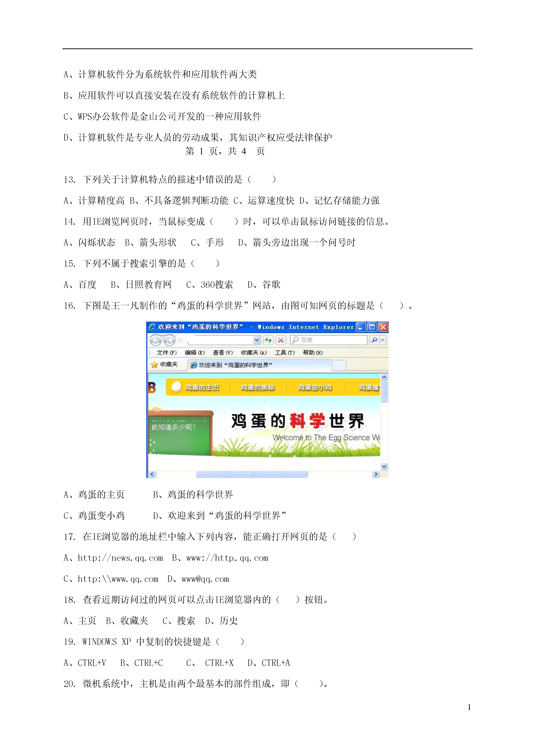The width and height of the screenshot is (535, 756).
Task: Open the 帮助(H) menu
Action: (313, 353)
